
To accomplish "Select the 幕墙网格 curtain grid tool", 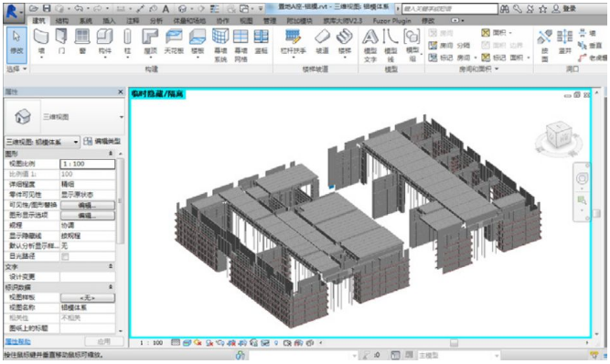I will click(x=241, y=45).
